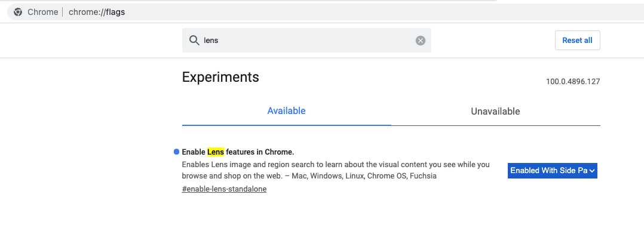644x234 pixels.
Task: Open the "Enabled With Side Pa" dropdown
Action: coord(552,170)
